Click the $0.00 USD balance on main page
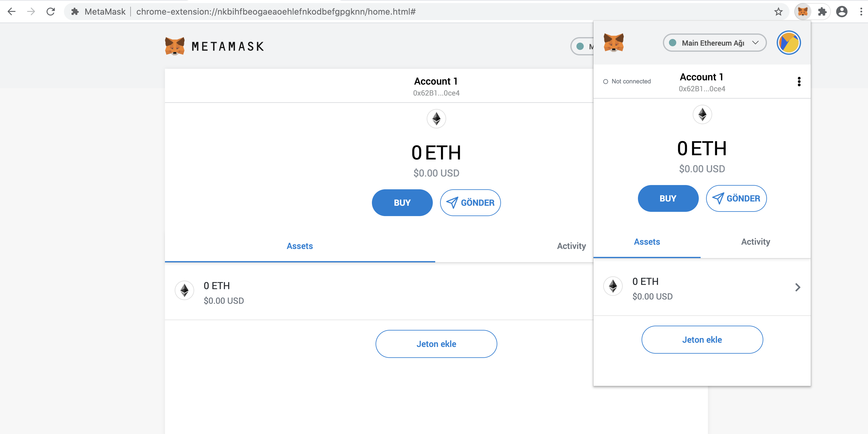 pos(436,173)
